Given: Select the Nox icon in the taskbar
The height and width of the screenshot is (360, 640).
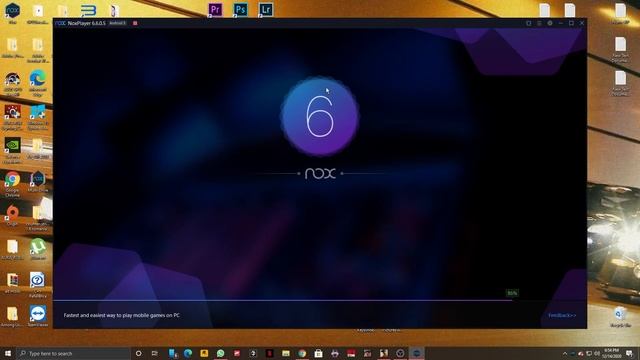Looking at the screenshot, I should (x=416, y=353).
